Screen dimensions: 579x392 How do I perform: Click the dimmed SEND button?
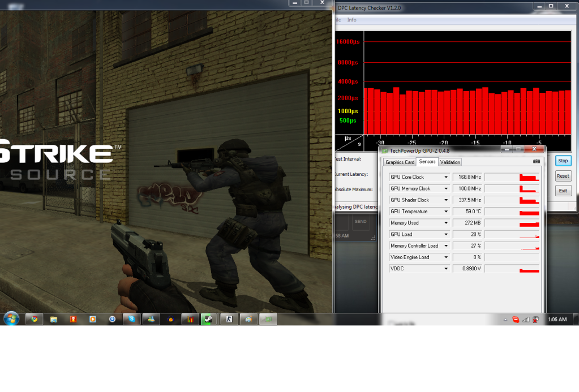[361, 222]
